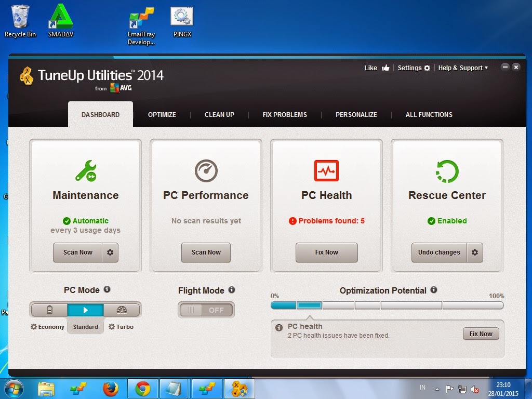Viewport: 532px width, 399px height.
Task: Click the Maintenance wrench icon
Action: coord(86,170)
